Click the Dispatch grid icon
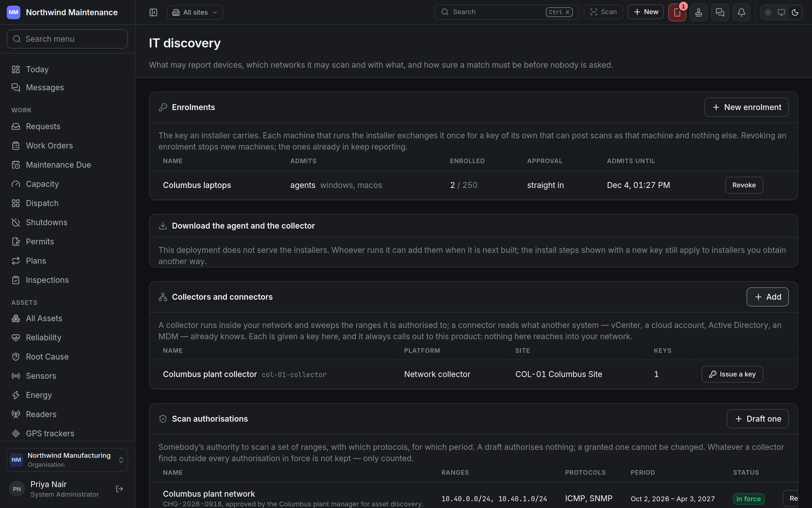Image resolution: width=812 pixels, height=508 pixels. (16, 203)
